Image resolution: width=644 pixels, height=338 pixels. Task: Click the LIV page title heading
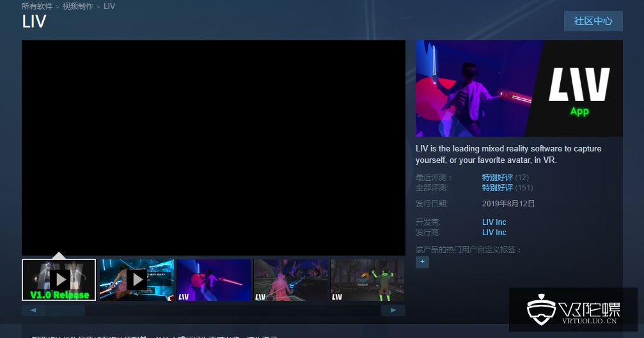click(34, 21)
